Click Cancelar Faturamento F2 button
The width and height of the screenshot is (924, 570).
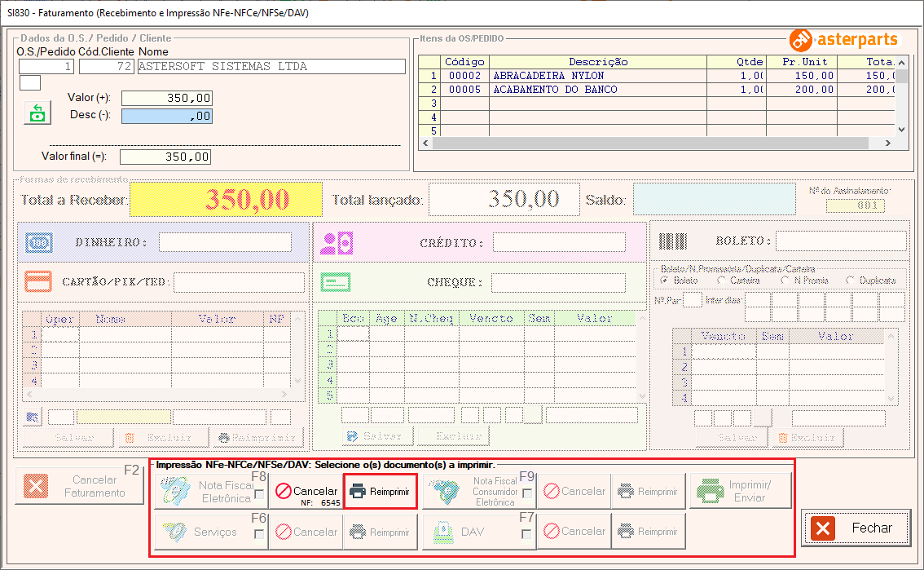80,486
